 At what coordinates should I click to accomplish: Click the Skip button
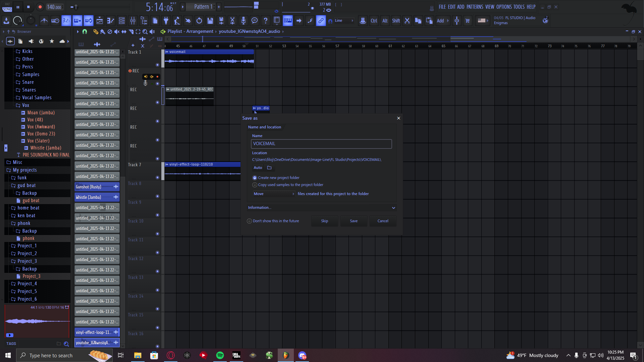tap(324, 221)
